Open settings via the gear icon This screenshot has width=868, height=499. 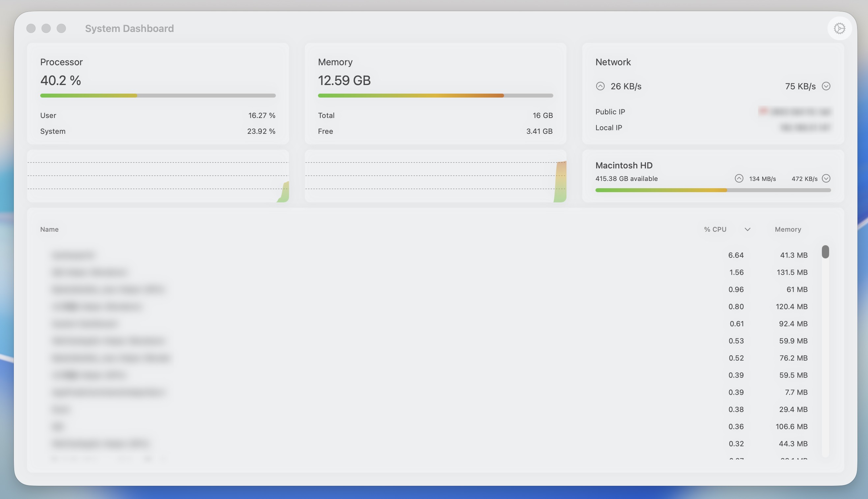pos(839,28)
